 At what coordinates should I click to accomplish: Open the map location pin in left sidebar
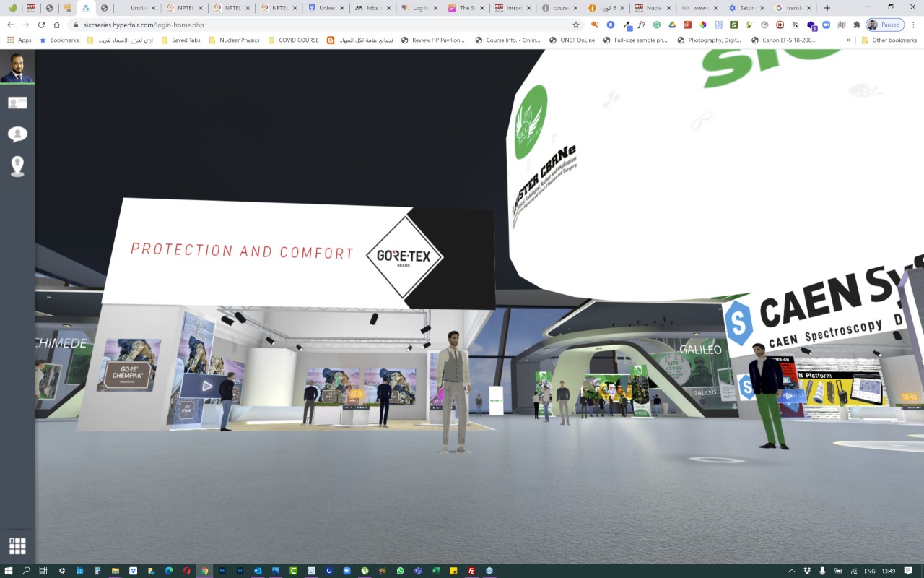coord(17,166)
